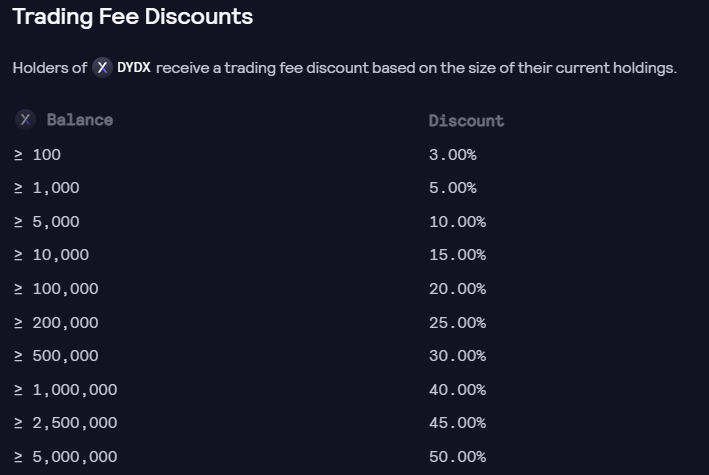Select the ≥ 500,000 balance tier
This screenshot has width=709, height=475.
56,356
